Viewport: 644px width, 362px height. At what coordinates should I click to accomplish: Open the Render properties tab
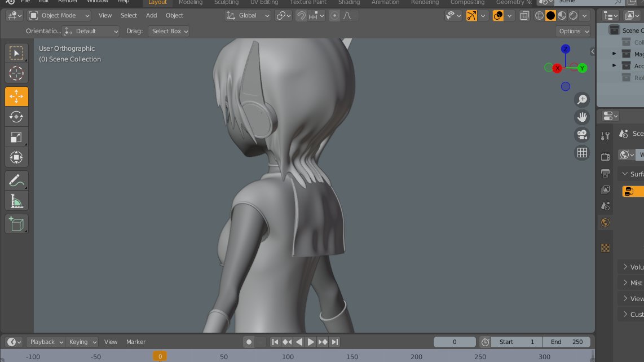pos(606,157)
